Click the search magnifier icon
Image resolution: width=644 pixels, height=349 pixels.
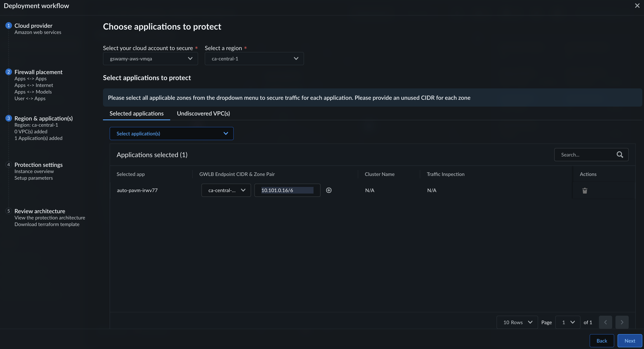pyautogui.click(x=620, y=155)
